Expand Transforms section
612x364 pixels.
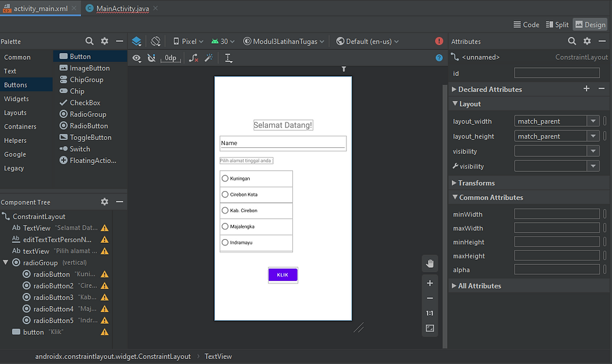[x=454, y=182]
